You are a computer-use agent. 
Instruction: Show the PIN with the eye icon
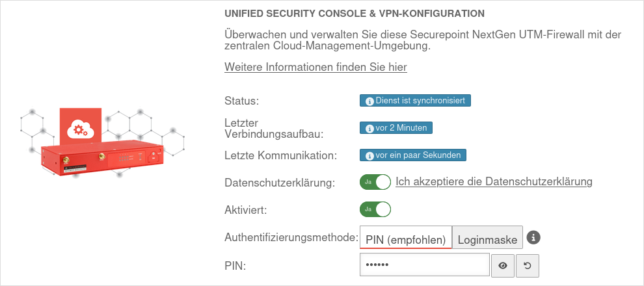tap(502, 266)
